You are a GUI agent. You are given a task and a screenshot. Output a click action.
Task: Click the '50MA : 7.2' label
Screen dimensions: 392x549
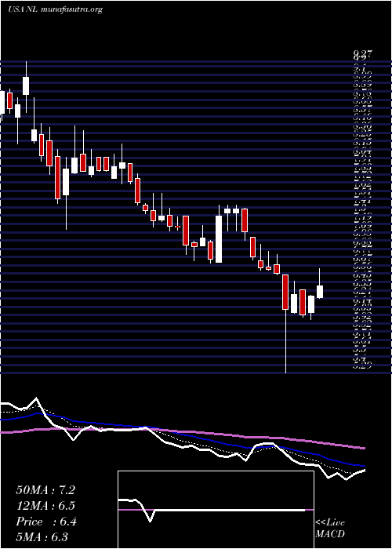coord(45,490)
